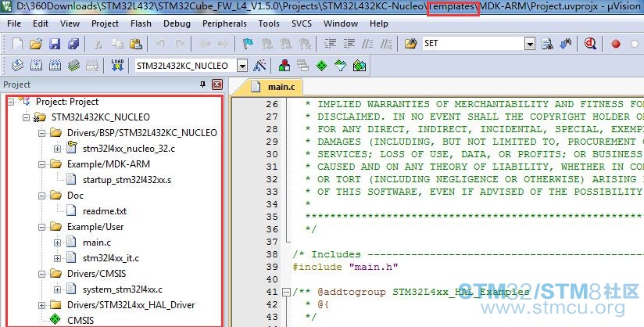Collapse the Doc group
The image size is (644, 327).
(41, 196)
